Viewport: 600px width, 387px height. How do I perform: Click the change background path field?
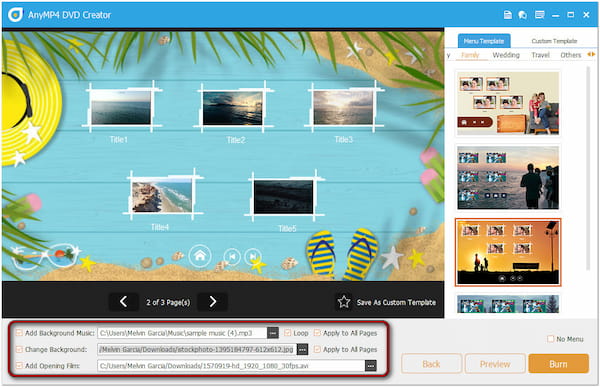[197, 349]
